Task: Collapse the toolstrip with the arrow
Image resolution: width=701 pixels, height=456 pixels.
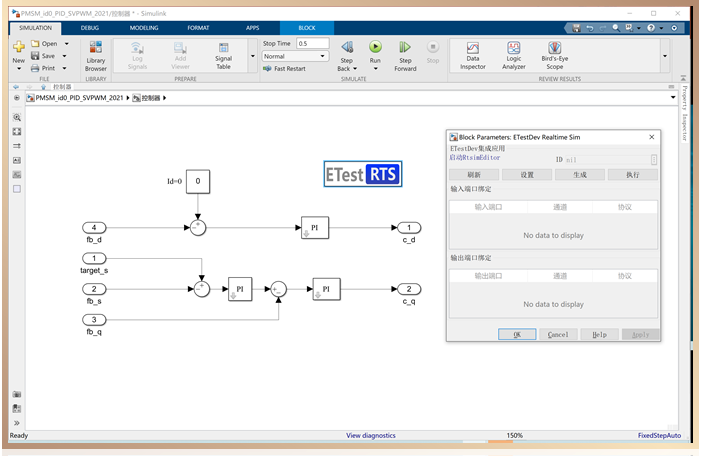Action: click(683, 78)
